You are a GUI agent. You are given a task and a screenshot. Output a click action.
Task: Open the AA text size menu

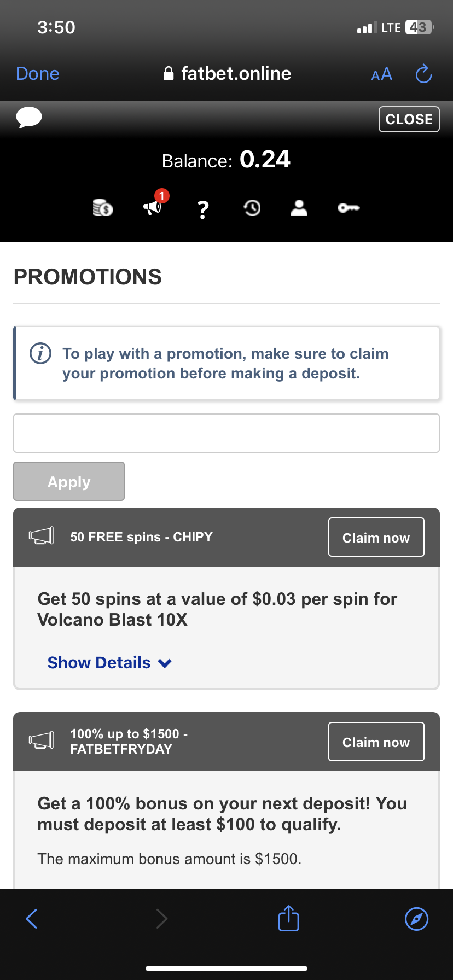click(x=381, y=74)
